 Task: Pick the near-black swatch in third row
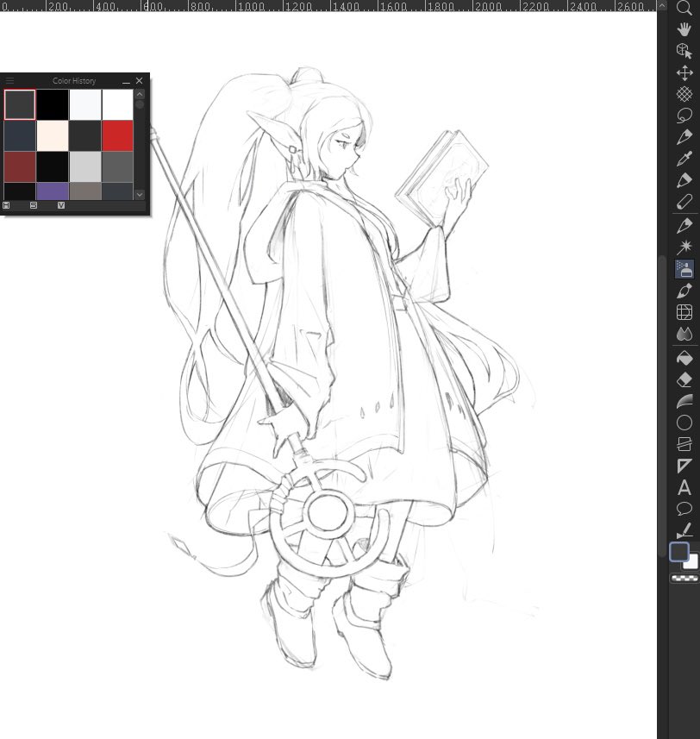(53, 166)
